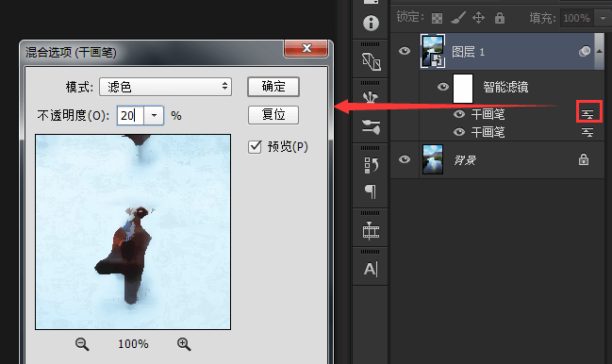
Task: Zoom out the dialog preview
Action: (x=82, y=344)
